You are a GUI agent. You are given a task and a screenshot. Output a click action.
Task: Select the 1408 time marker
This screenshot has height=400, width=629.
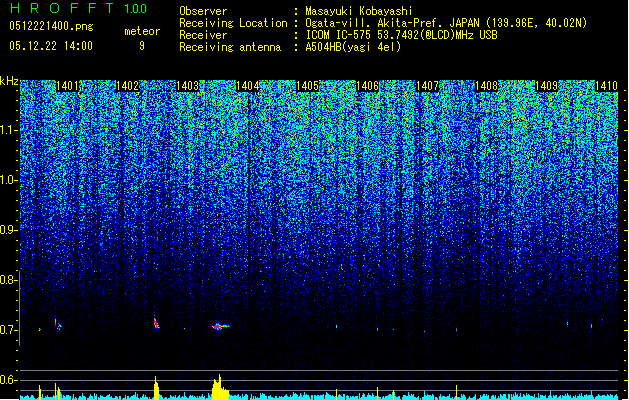point(487,86)
